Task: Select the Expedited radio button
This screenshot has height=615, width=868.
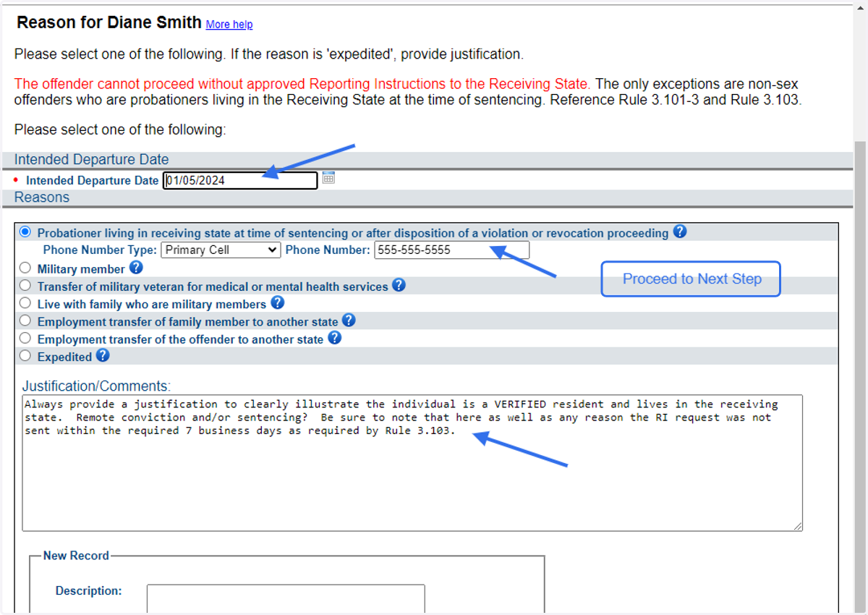Action: click(x=25, y=355)
